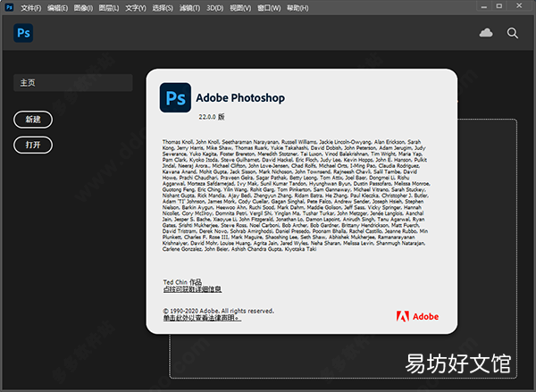Click the 新建 button

click(x=33, y=120)
